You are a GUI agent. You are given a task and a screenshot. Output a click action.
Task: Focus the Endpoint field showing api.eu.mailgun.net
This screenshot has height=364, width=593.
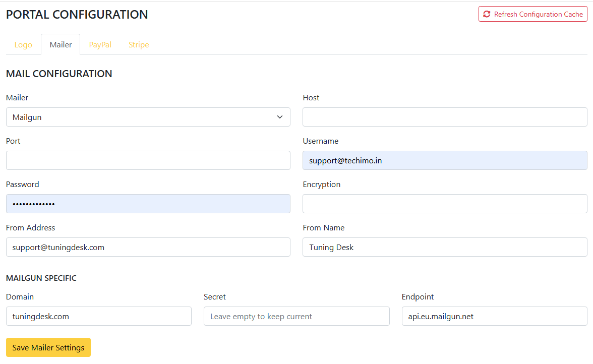tap(494, 316)
